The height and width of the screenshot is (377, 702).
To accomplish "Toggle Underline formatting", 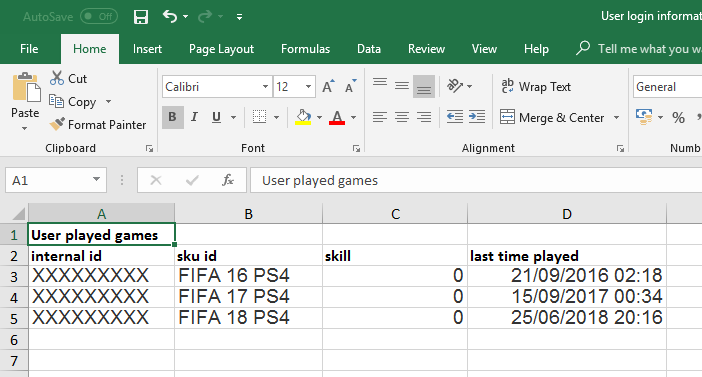I will point(217,117).
